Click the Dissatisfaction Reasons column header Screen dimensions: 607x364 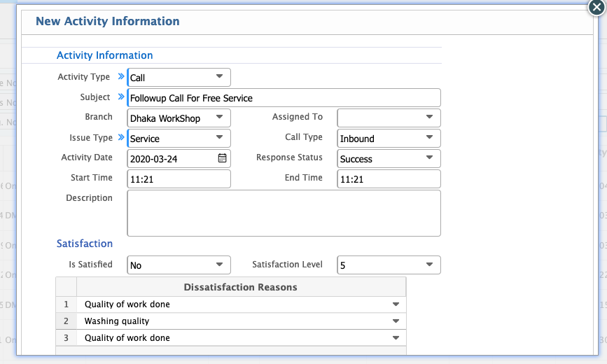click(x=241, y=287)
